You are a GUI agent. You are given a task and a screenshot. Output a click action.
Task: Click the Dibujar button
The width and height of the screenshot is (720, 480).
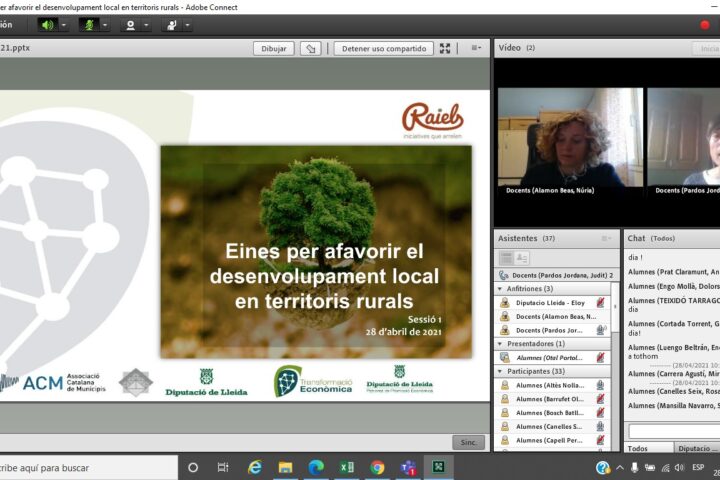[274, 48]
